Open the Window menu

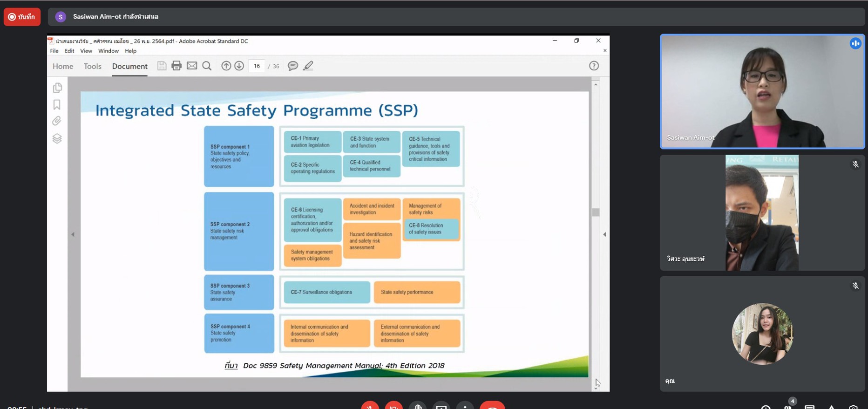point(108,51)
